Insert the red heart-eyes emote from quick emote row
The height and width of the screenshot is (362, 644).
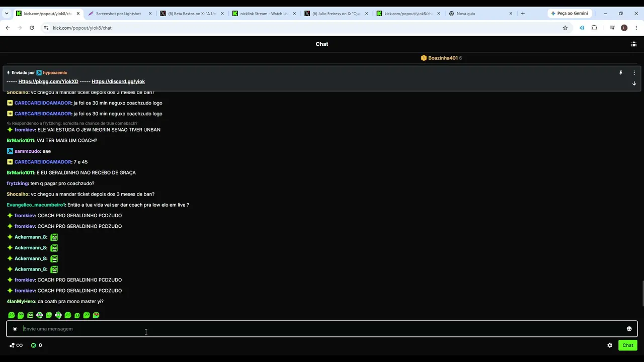[96, 315]
